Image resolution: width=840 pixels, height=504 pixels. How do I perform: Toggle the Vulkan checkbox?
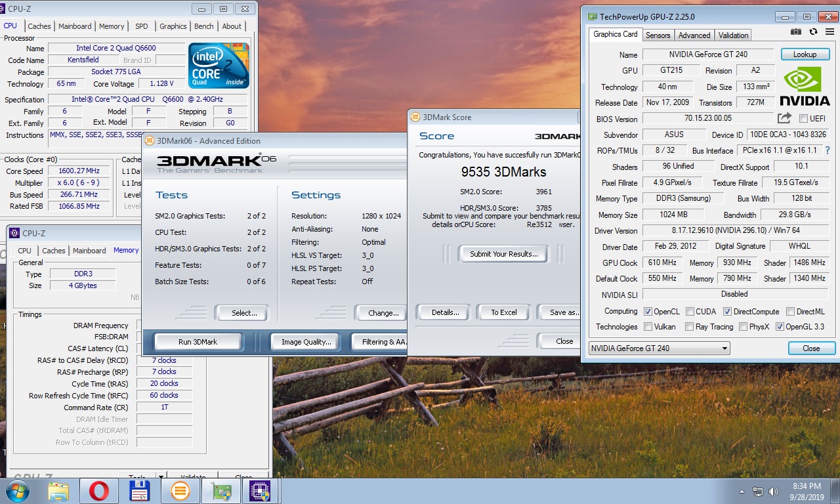(x=648, y=327)
